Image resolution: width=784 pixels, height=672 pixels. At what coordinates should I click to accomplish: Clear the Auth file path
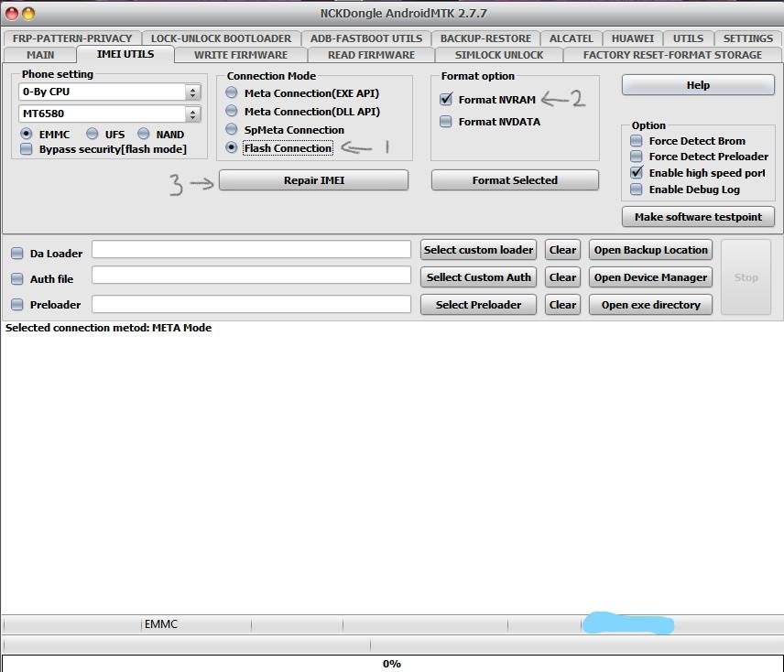tap(562, 277)
